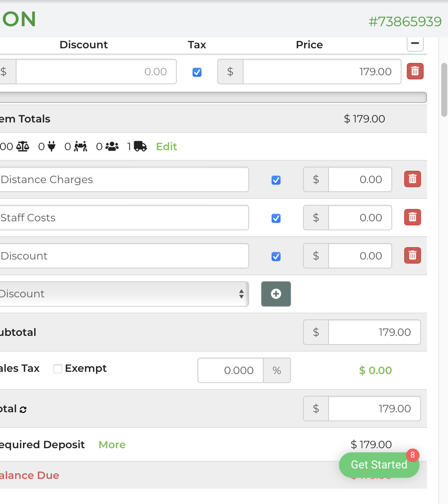Click the Required Deposit $ 179.00 value
Image resolution: width=448 pixels, height=504 pixels.
[371, 444]
